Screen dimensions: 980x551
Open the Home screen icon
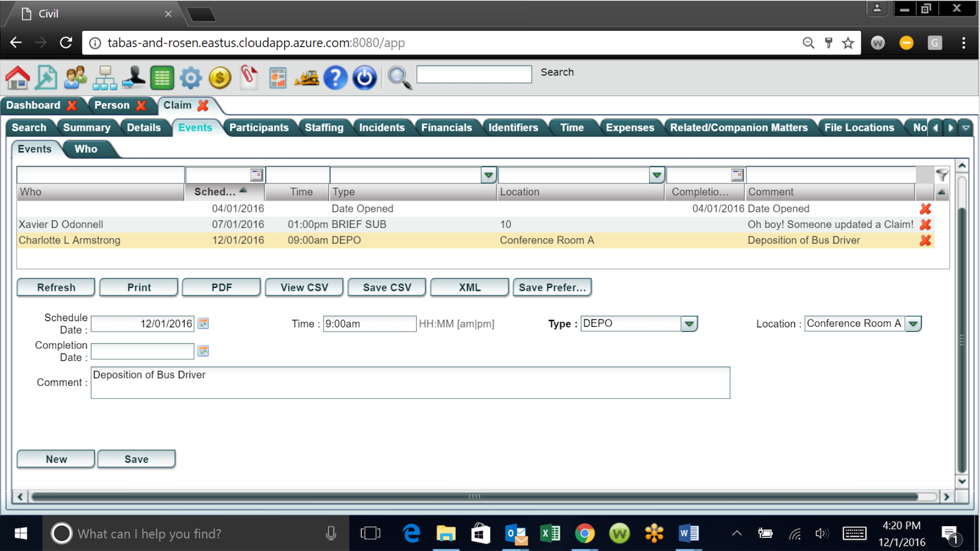click(17, 78)
